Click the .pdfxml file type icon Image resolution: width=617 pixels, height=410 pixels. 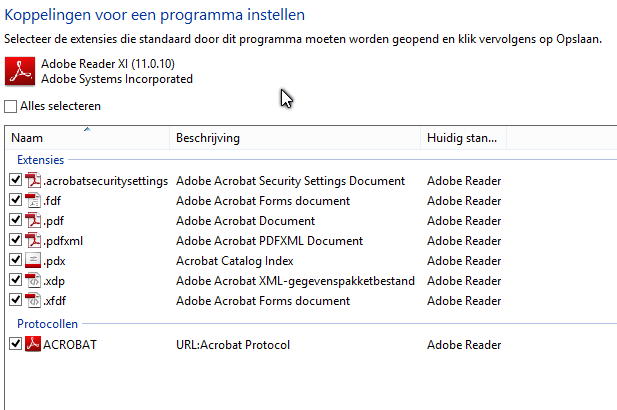33,241
